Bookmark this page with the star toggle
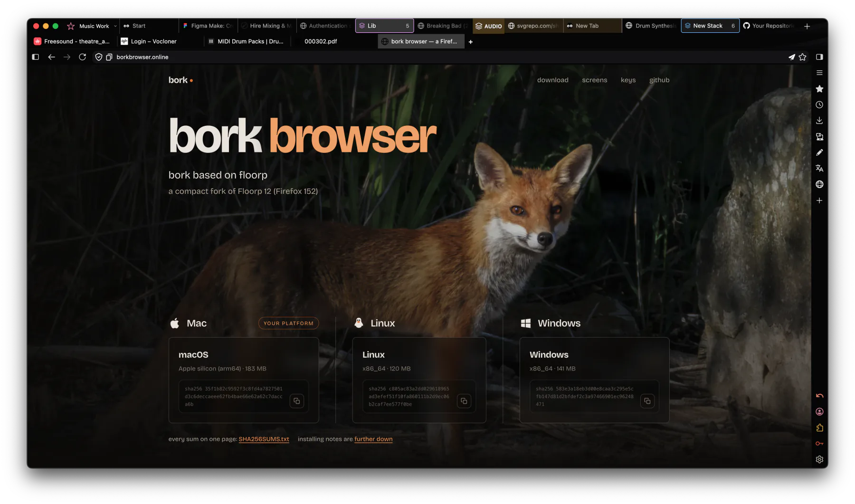 click(803, 57)
